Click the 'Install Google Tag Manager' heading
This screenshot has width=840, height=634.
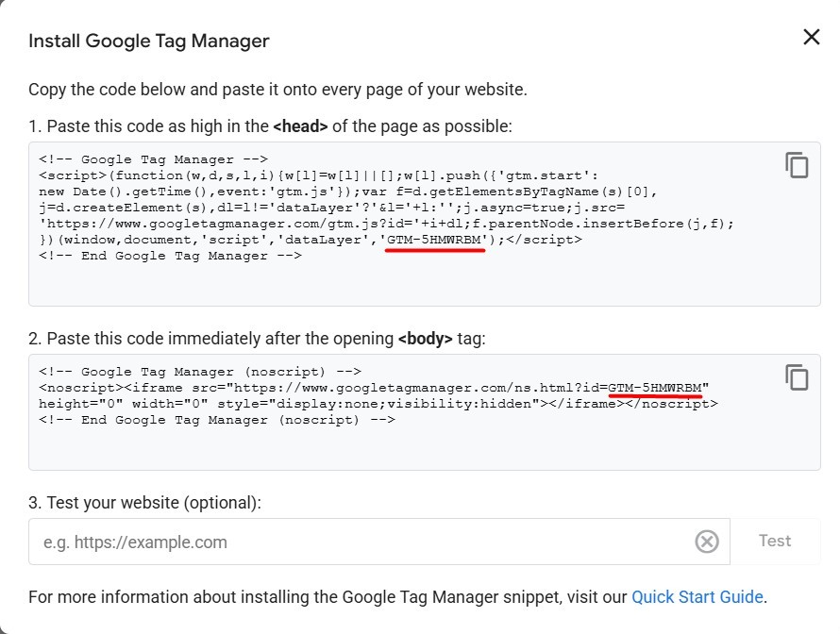149,42
